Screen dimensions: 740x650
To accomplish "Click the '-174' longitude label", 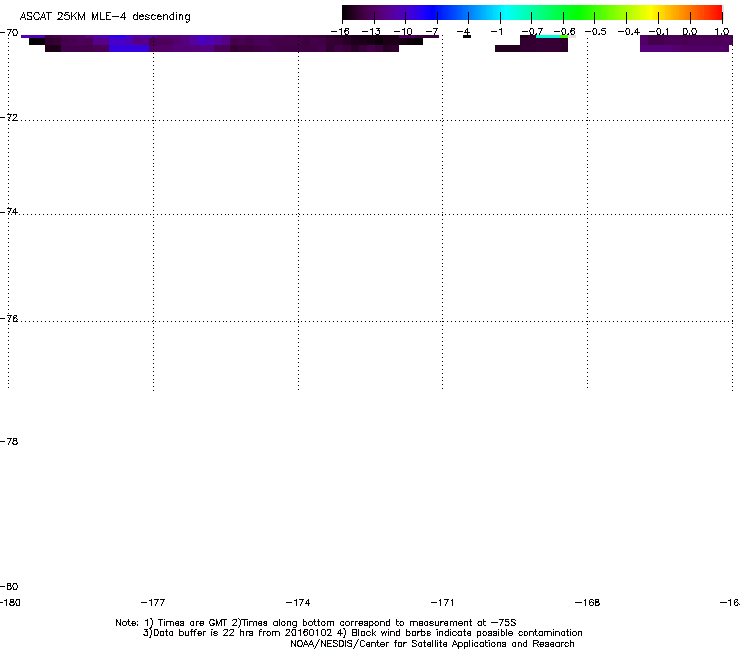I will (x=298, y=602).
